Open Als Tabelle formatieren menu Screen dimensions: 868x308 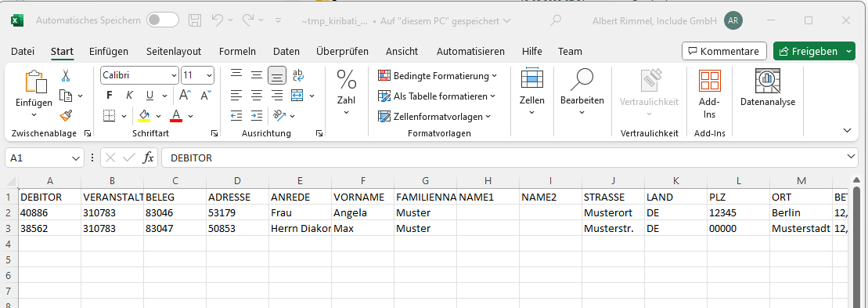pos(436,96)
